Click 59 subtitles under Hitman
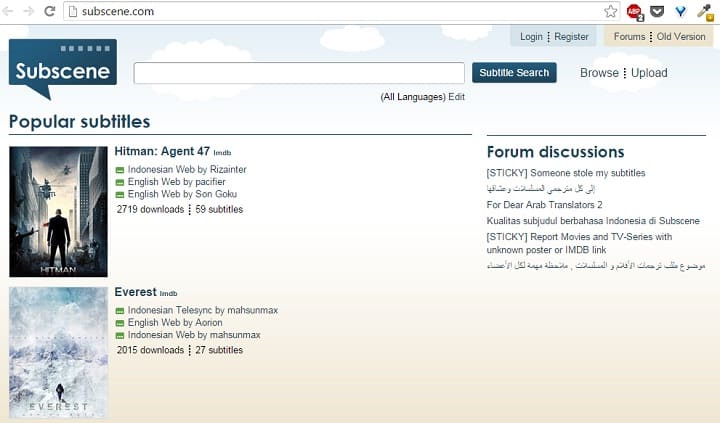720x423 pixels. pos(219,209)
